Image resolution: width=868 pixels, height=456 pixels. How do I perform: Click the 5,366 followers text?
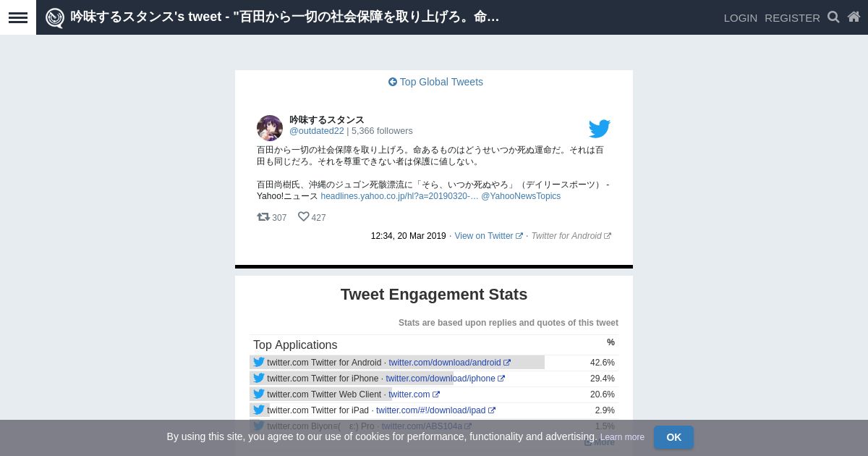point(382,131)
